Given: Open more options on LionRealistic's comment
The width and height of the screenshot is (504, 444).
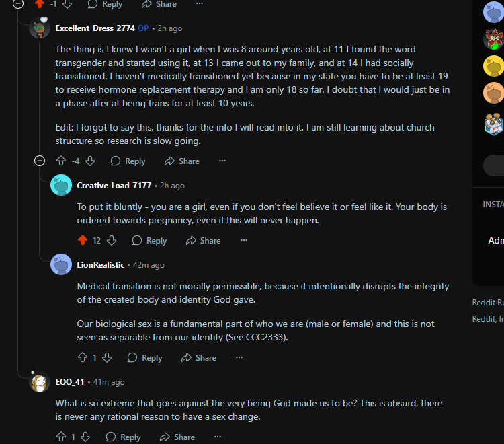Looking at the screenshot, I should point(239,357).
